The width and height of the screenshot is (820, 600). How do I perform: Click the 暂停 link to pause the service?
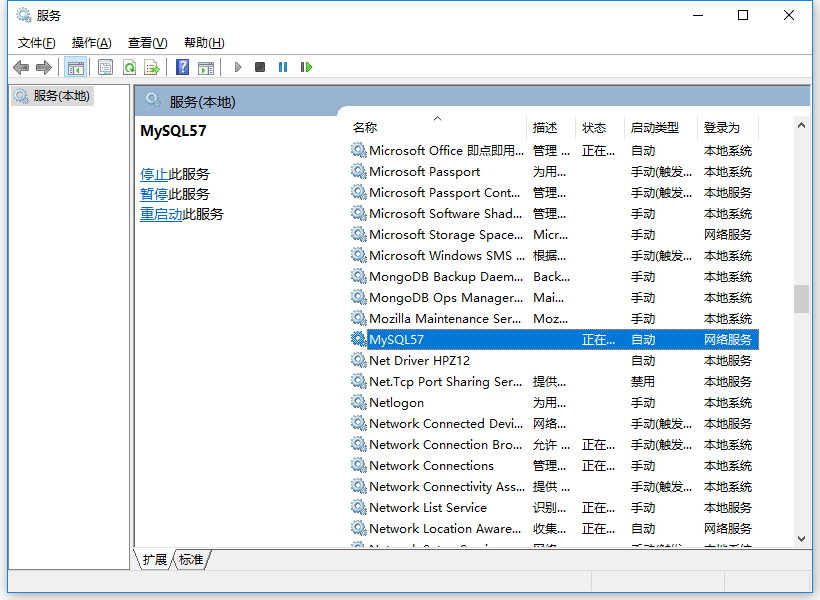coord(154,194)
